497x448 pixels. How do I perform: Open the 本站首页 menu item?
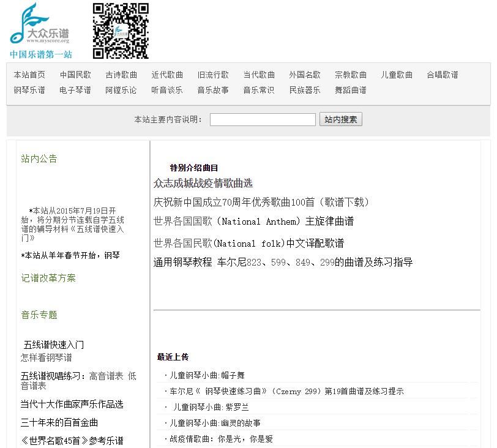coord(29,75)
